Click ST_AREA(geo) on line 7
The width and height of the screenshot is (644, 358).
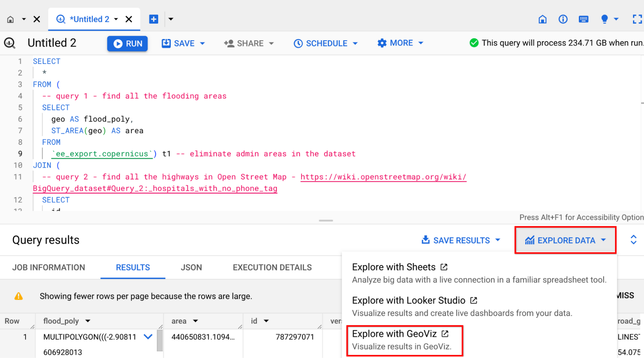pos(79,131)
